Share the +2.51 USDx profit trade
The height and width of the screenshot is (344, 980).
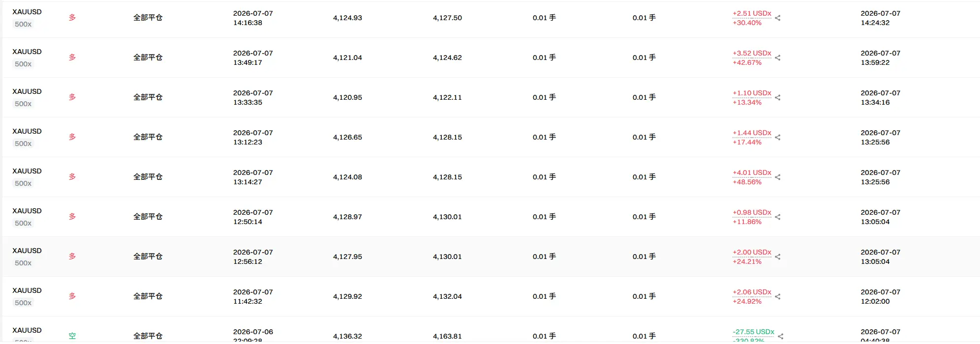tap(778, 18)
